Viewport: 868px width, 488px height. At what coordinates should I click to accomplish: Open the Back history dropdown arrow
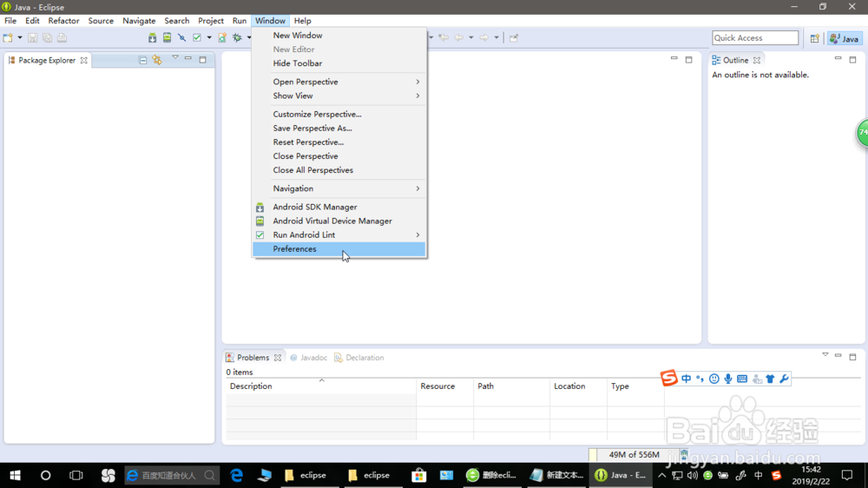point(471,37)
